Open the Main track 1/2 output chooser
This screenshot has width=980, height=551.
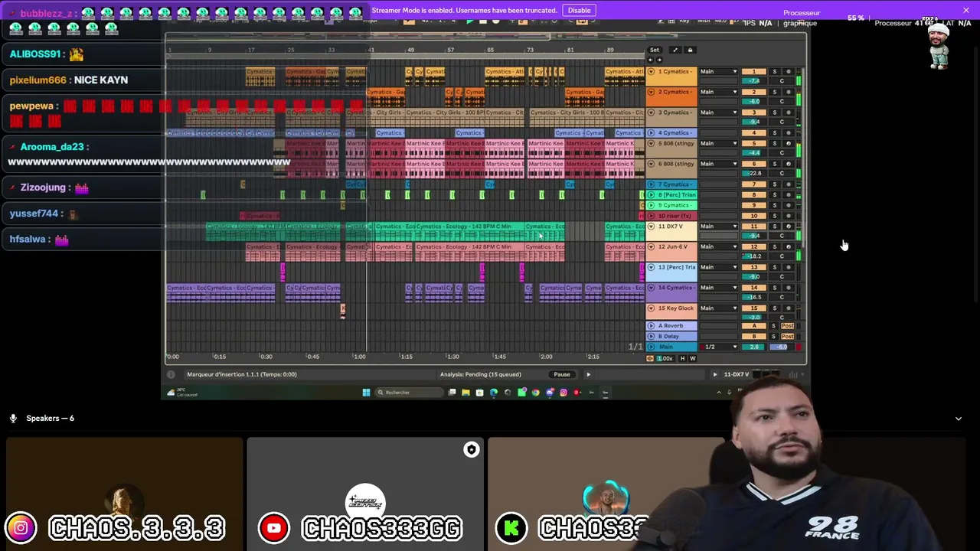coord(719,347)
